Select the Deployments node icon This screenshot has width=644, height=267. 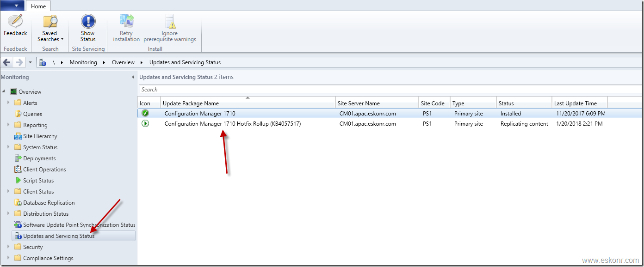[18, 158]
